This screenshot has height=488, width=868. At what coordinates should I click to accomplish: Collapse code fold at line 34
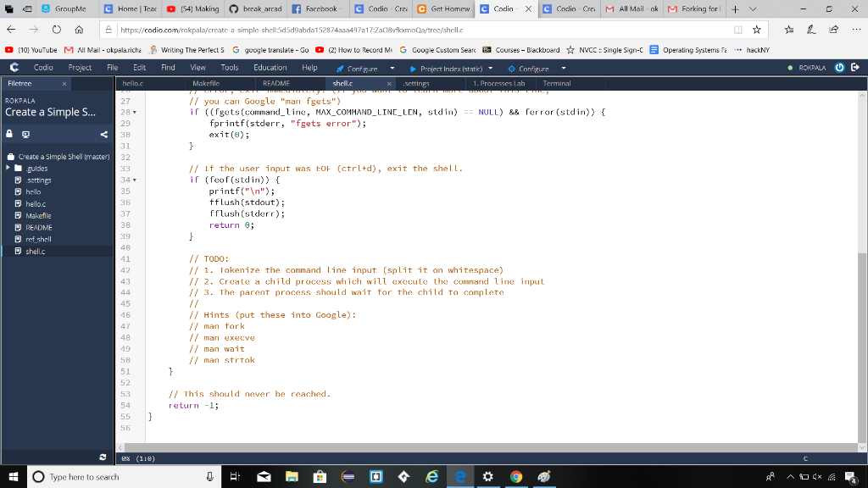pos(135,180)
